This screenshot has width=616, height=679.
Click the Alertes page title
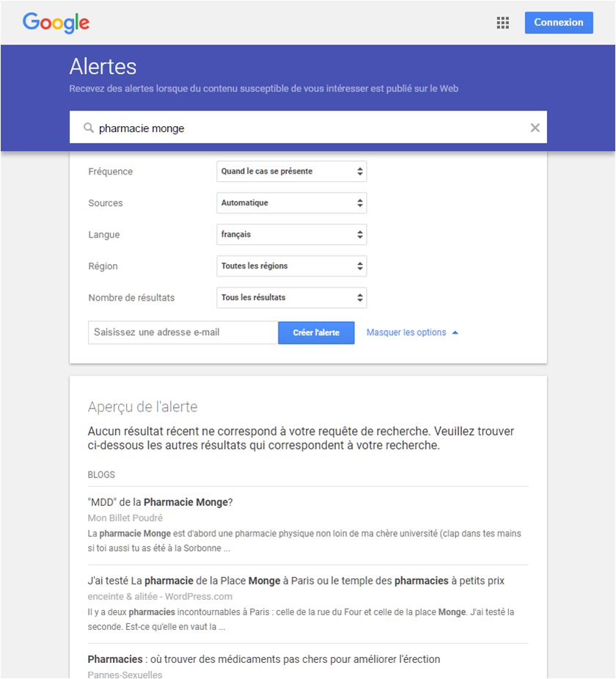click(103, 67)
